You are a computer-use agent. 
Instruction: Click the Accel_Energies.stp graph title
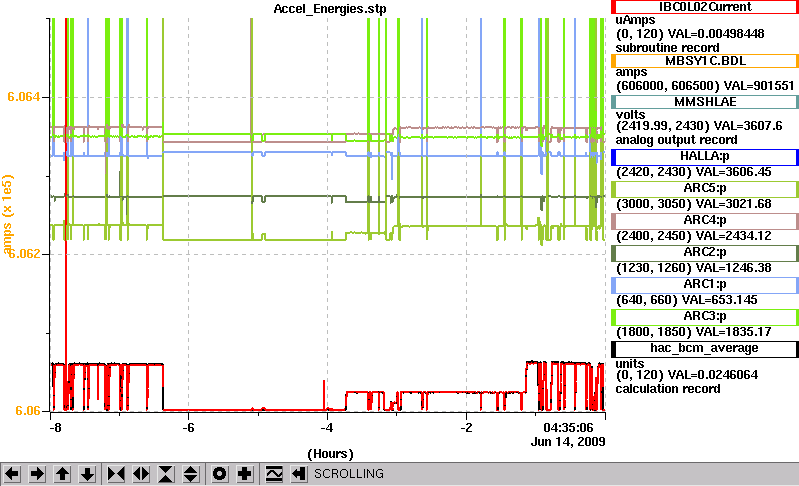pyautogui.click(x=330, y=9)
